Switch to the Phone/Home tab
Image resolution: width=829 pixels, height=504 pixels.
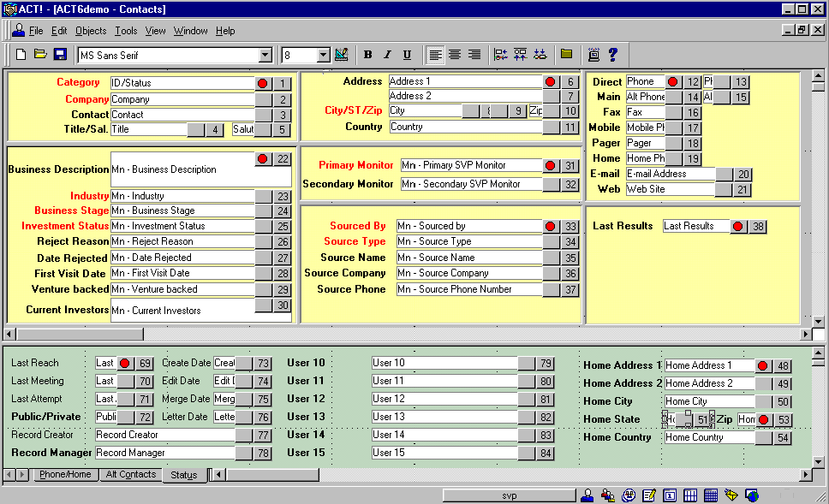pyautogui.click(x=65, y=474)
